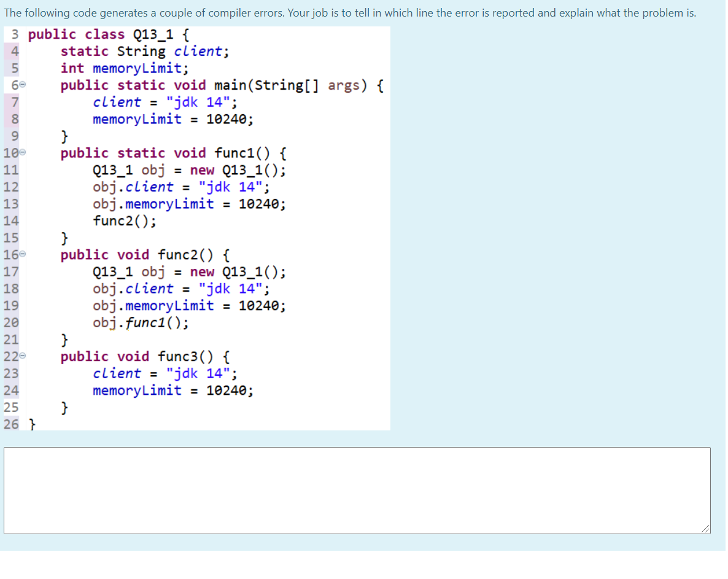Grab the answer box resize handle

tap(706, 529)
